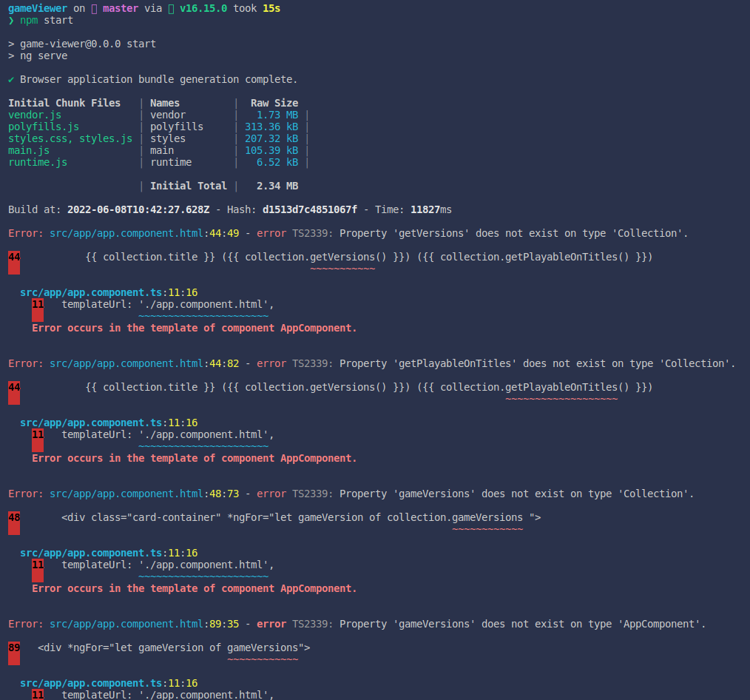Click the Initial Total label
The width and height of the screenshot is (750, 700).
pyautogui.click(x=189, y=186)
